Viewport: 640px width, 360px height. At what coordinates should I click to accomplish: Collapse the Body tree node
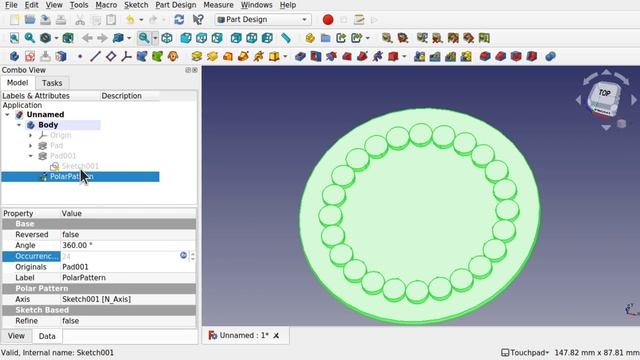19,125
